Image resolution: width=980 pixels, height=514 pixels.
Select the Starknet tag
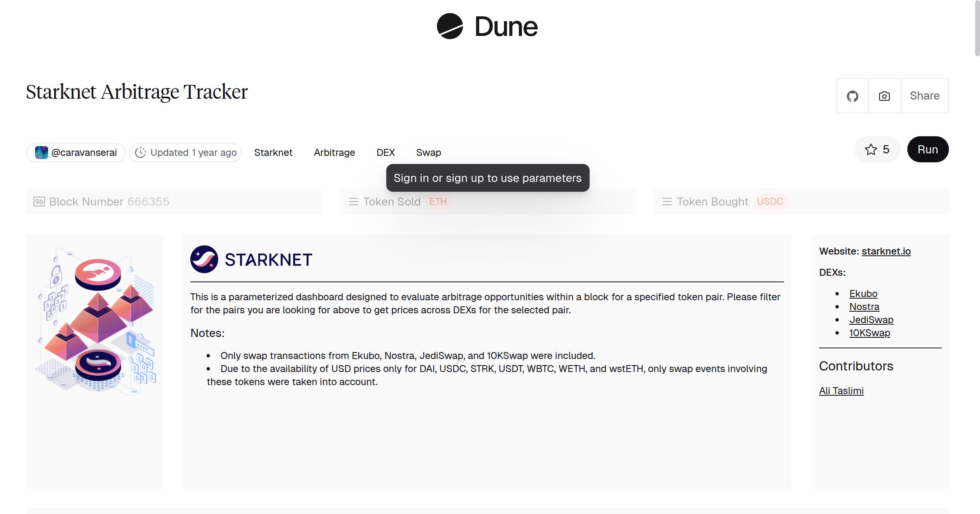coord(273,152)
